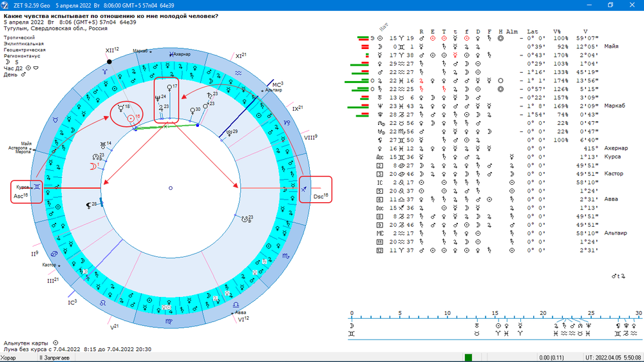Screen dimensions: 644x362
Task: Click the South Node glyph in the table
Action: (x=381, y=131)
